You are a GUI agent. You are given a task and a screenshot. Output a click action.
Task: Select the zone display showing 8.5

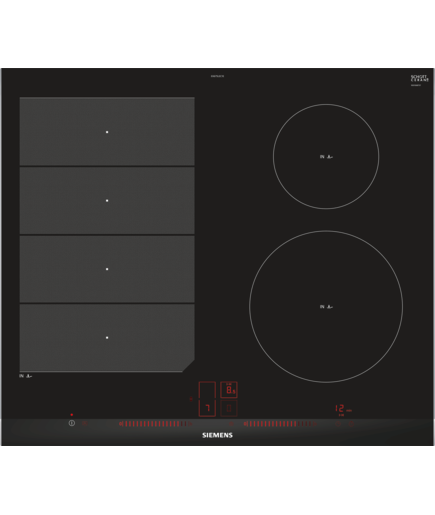coord(229,390)
